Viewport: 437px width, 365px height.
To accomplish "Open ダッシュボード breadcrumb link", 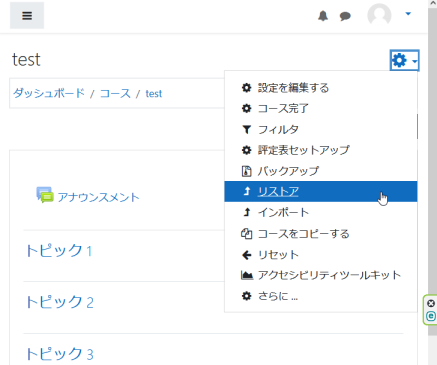I will click(49, 93).
